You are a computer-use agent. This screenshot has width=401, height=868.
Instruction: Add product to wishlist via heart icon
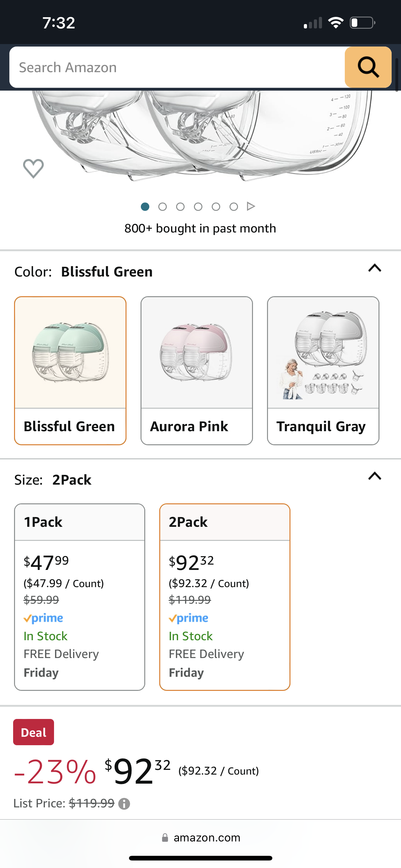pos(33,168)
